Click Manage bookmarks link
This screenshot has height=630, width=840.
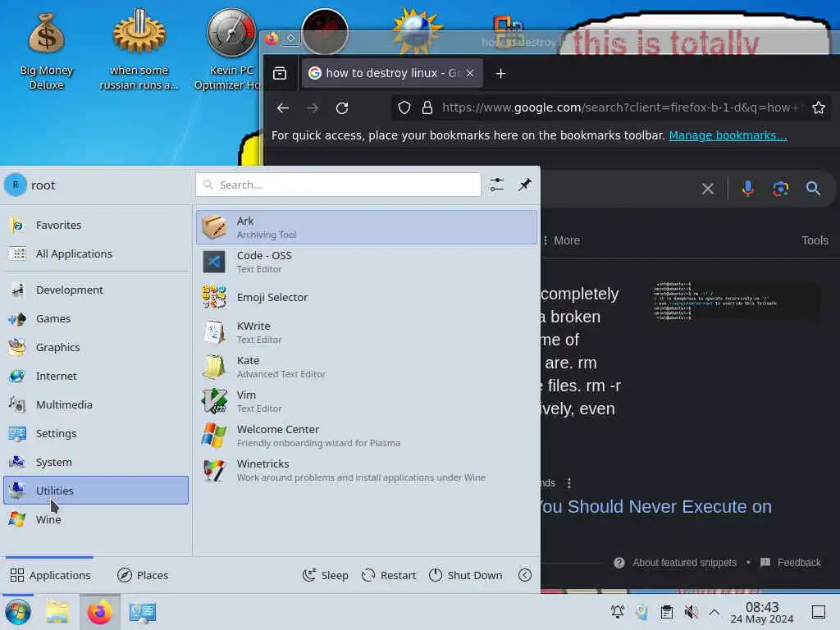click(728, 135)
